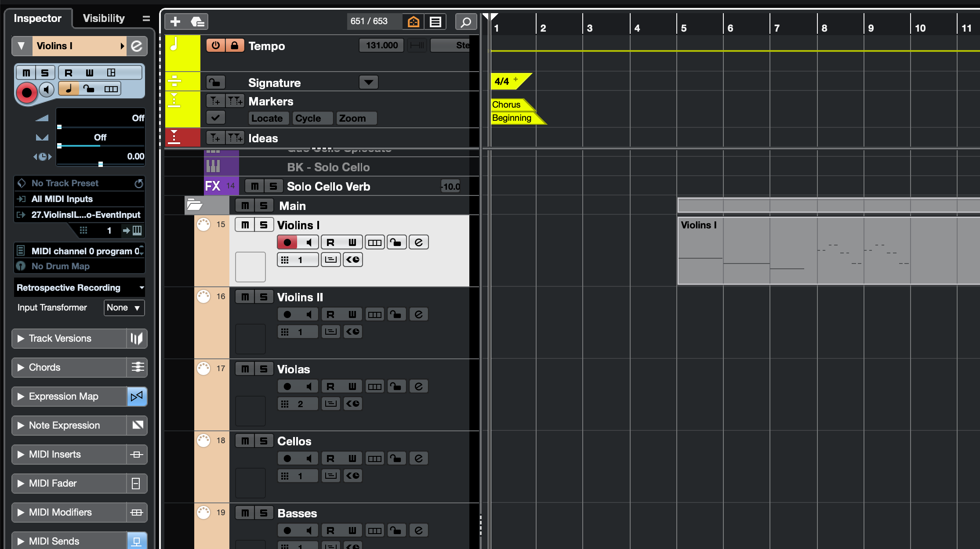The height and width of the screenshot is (549, 980).
Task: Click the Cycle button on the Markers track
Action: [312, 118]
